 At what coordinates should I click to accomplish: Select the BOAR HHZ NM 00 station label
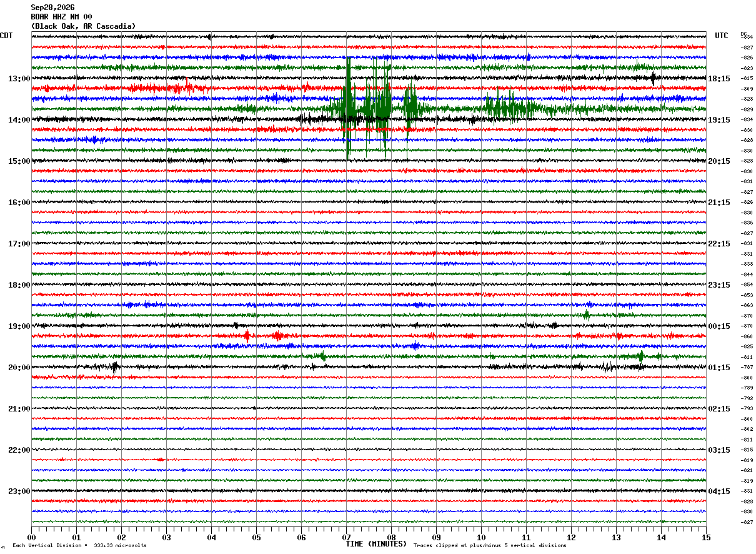(61, 17)
